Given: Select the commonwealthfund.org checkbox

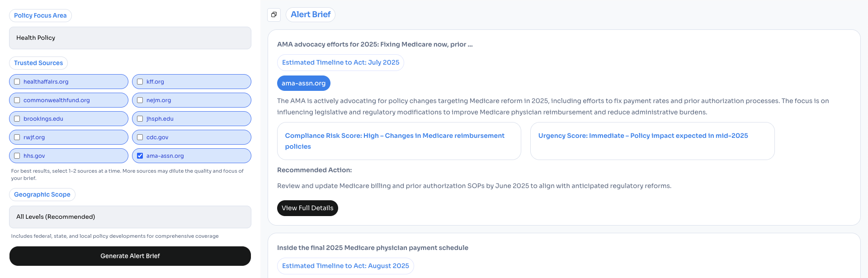Looking at the screenshot, I should [17, 100].
